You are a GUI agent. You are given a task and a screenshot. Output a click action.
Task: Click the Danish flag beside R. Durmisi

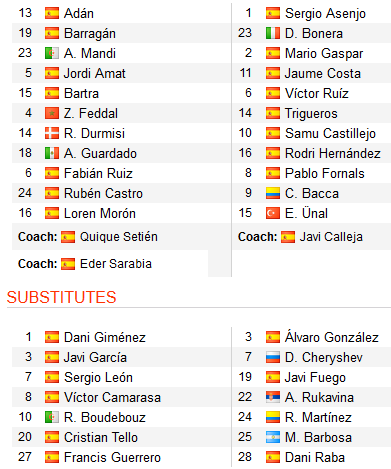click(52, 133)
